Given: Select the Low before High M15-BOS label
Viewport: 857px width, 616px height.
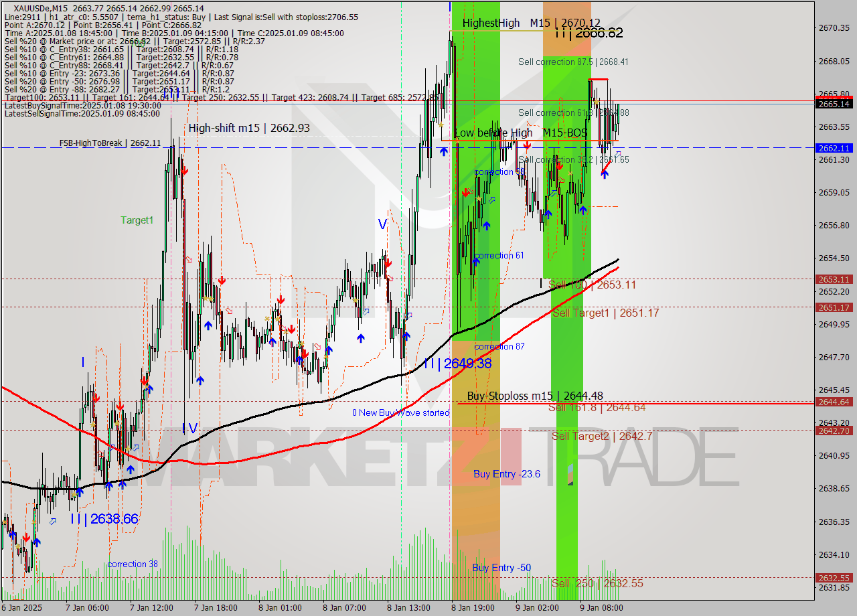Looking at the screenshot, I should click(x=520, y=133).
